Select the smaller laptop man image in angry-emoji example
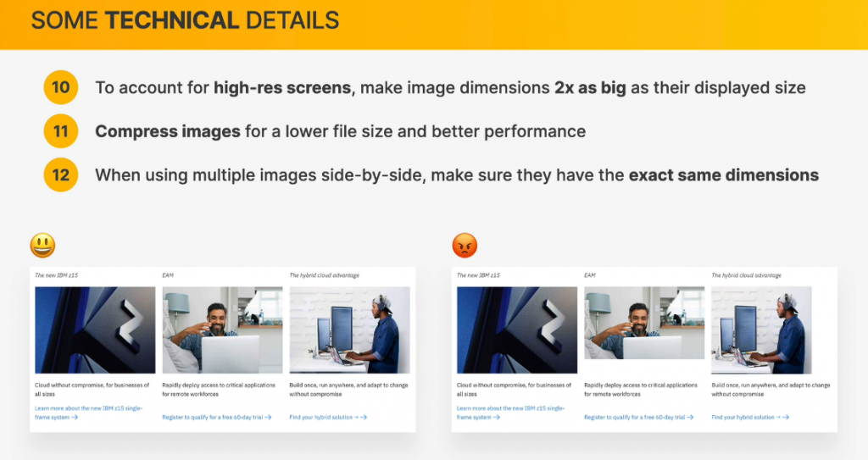The height and width of the screenshot is (460, 868). [644, 323]
